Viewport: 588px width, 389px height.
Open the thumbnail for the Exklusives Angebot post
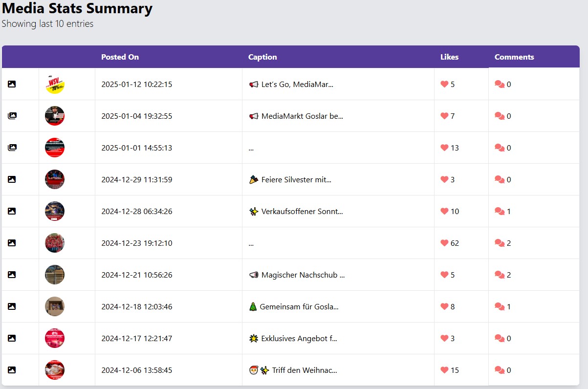pos(55,338)
